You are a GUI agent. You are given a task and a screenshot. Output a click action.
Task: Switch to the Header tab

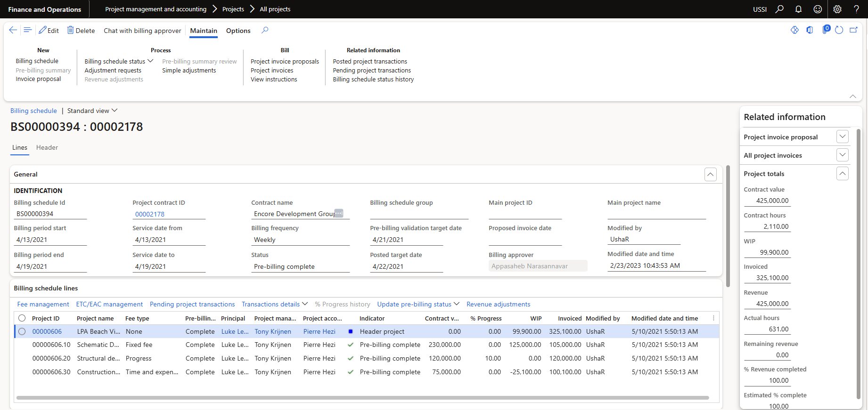47,147
